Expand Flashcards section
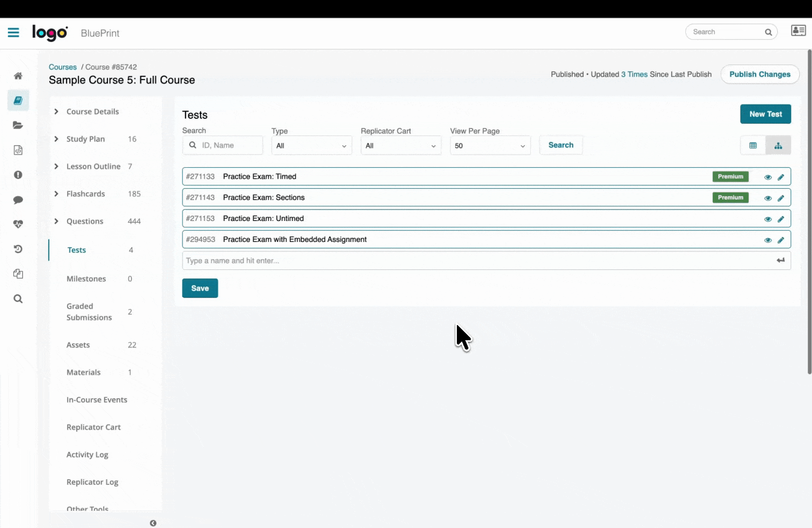 coord(56,194)
